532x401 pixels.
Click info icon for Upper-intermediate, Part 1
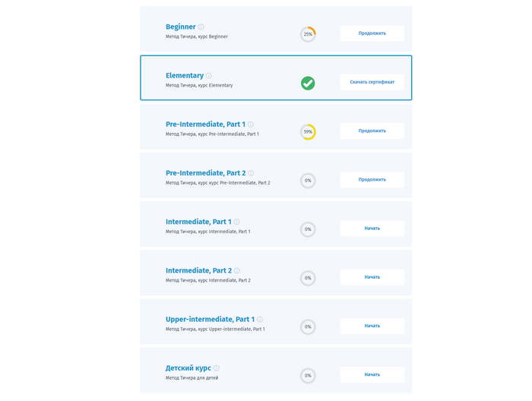pyautogui.click(x=260, y=320)
